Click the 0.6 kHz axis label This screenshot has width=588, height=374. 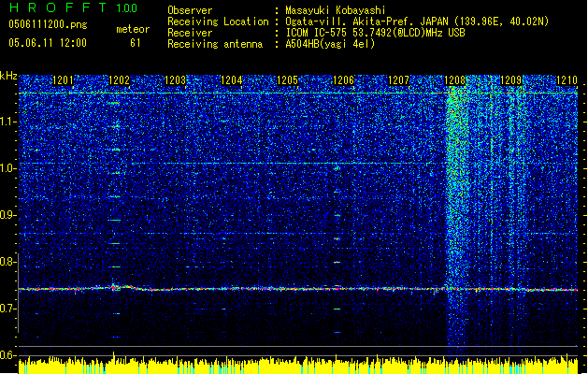[x=7, y=355]
